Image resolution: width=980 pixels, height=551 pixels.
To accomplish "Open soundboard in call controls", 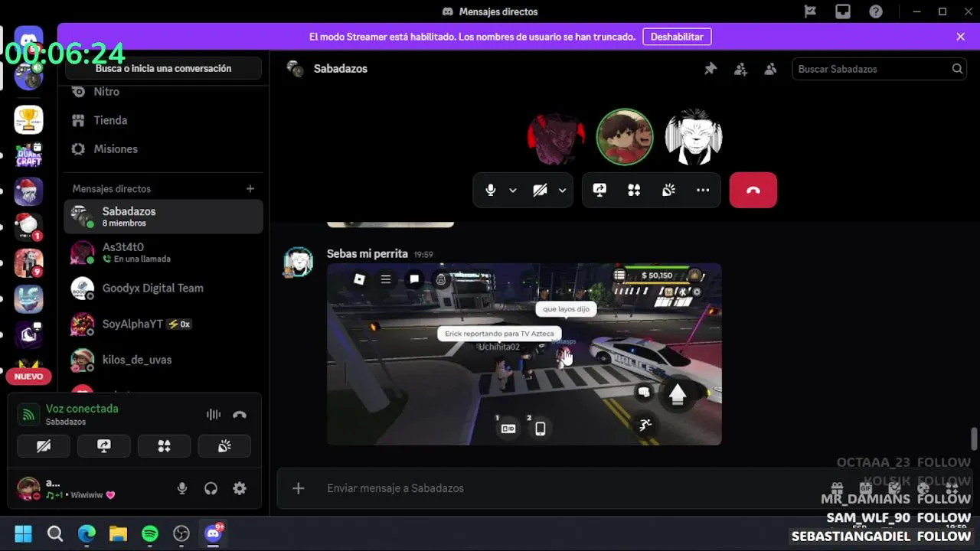I will [x=668, y=191].
